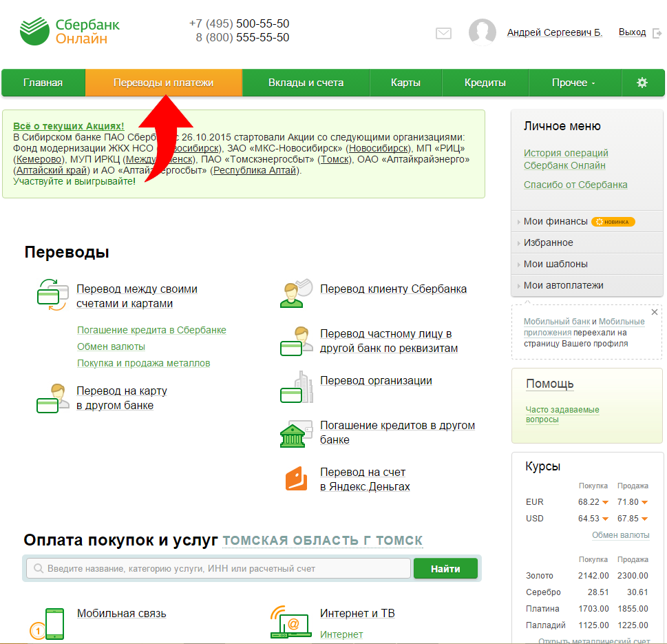The height and width of the screenshot is (644, 667).
Task: Click the USD sell rate 67.85
Action: tap(628, 519)
